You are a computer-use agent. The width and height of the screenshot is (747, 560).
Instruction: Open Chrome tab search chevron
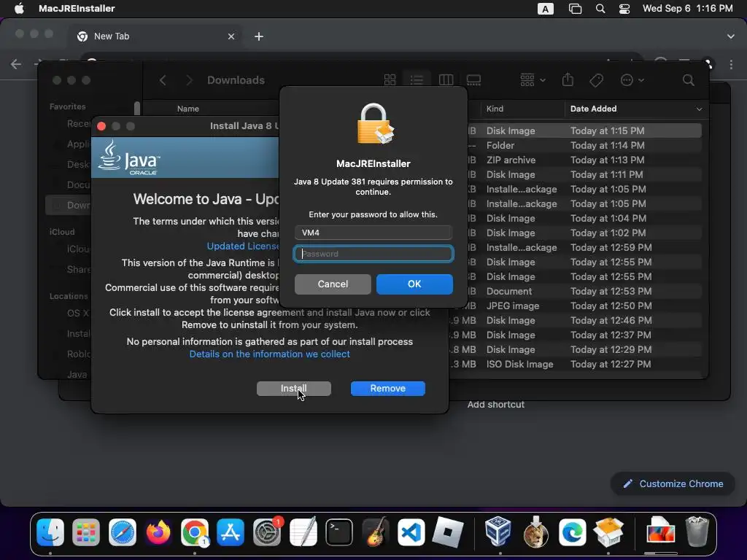(x=730, y=36)
